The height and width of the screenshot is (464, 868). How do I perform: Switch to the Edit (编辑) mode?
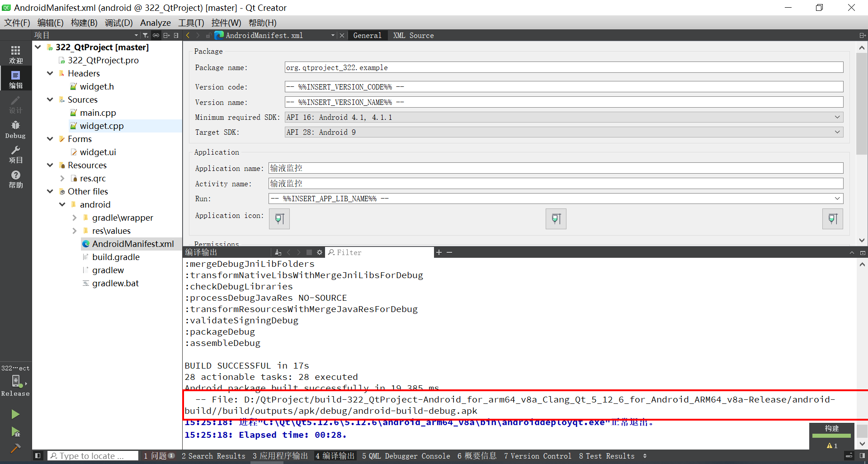[x=15, y=79]
